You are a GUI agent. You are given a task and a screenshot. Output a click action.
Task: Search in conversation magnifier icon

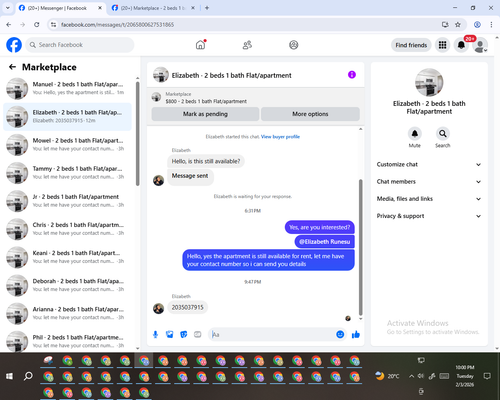click(x=443, y=134)
